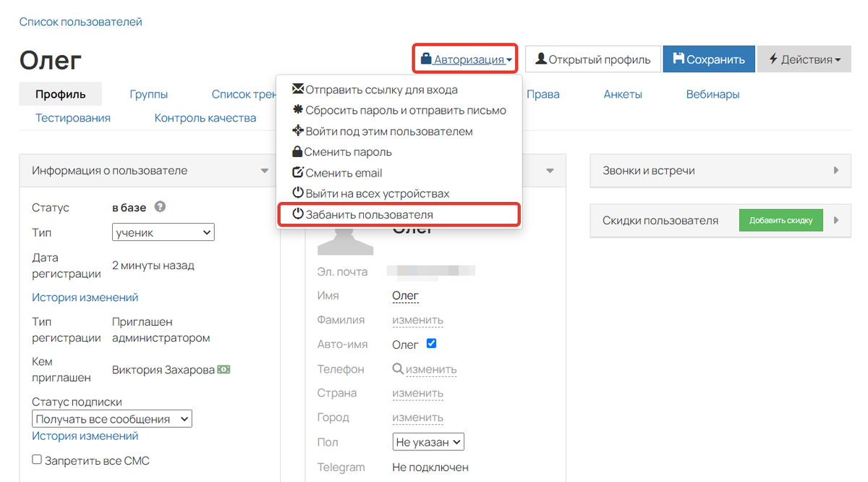Click the magnifier icon beside Телефон
This screenshot has width=868, height=482.
397,369
